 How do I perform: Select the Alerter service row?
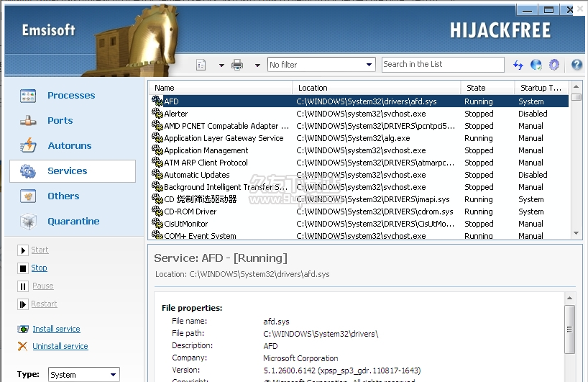[x=359, y=114]
